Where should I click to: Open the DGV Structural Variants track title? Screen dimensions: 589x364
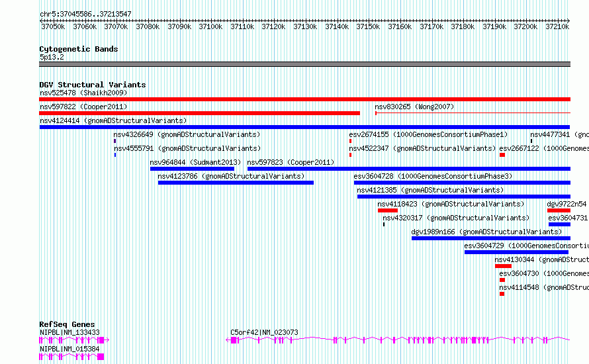pyautogui.click(x=93, y=85)
